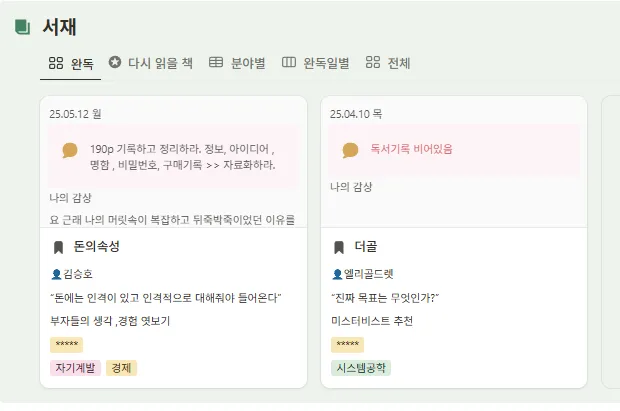Click the person icon beside 김승호
This screenshot has height=411, width=620.
(x=56, y=273)
